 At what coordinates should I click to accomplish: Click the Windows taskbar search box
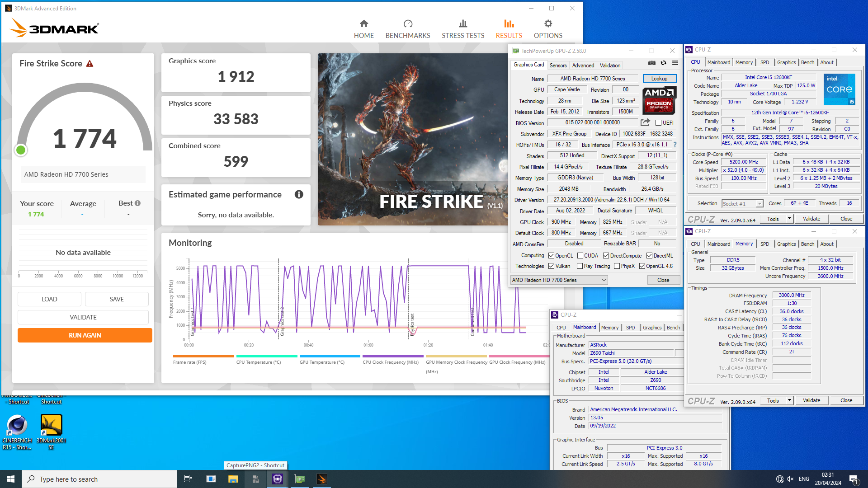click(99, 479)
